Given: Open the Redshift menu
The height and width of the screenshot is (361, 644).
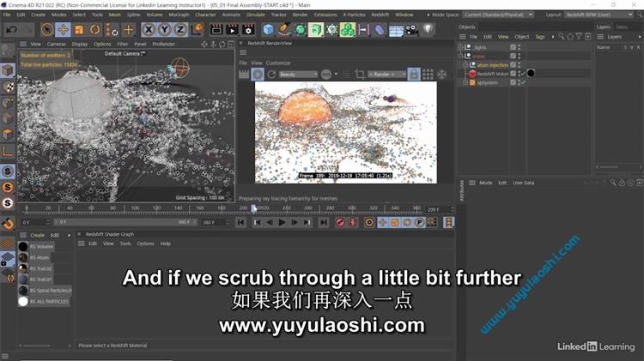Looking at the screenshot, I should click(380, 15).
